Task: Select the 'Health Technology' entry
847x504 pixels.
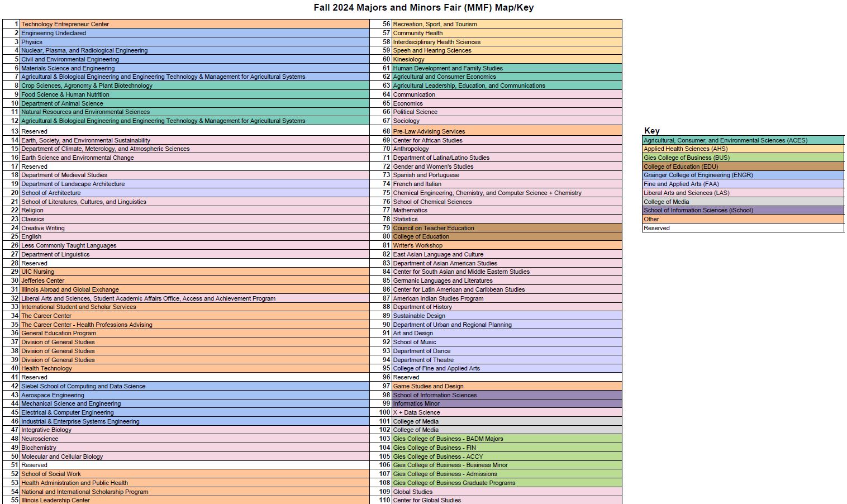Action: pyautogui.click(x=194, y=368)
